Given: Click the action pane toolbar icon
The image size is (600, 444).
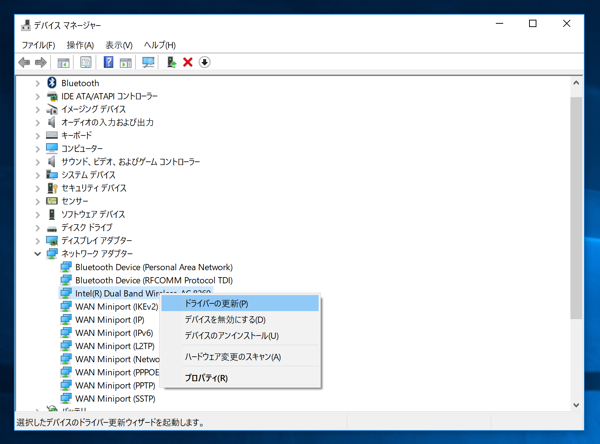Looking at the screenshot, I should pos(126,62).
